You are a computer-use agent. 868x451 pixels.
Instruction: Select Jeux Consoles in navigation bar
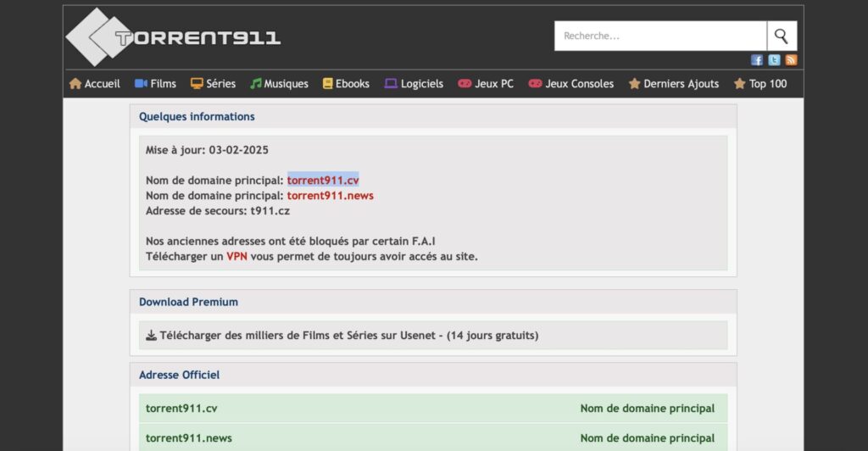(579, 84)
